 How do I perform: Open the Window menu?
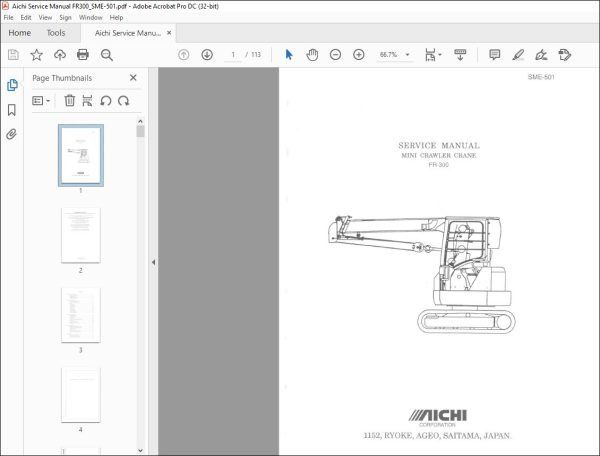tap(90, 18)
